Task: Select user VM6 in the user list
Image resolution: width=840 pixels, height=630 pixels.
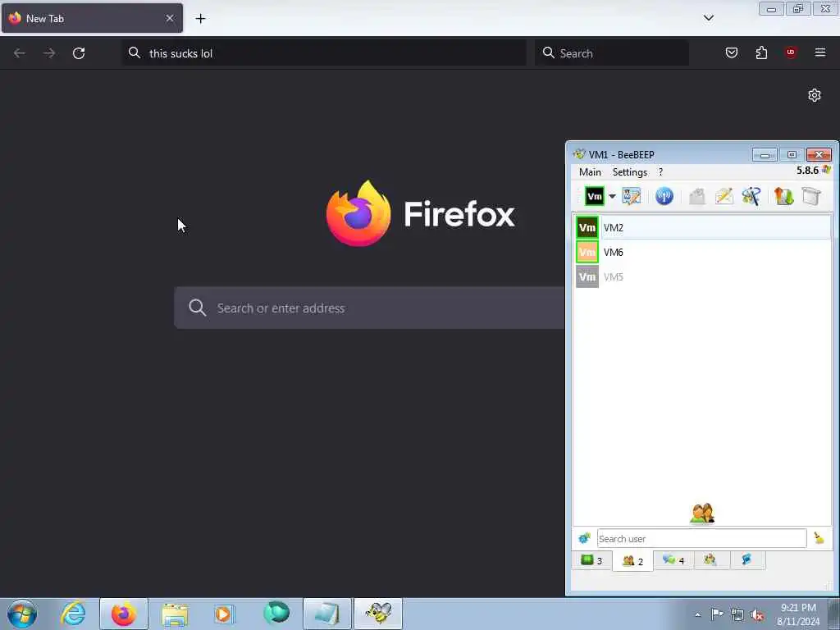Action: 703,253
